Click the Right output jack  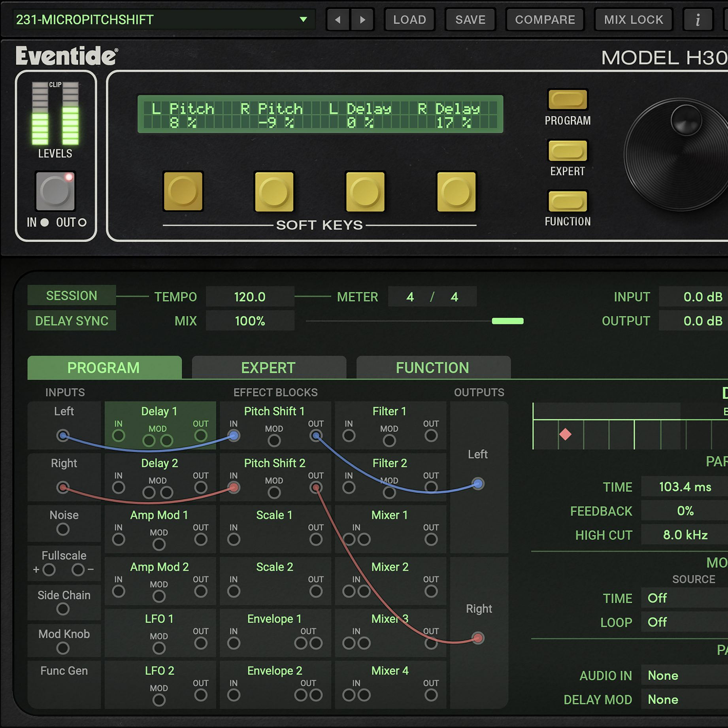[x=478, y=638]
